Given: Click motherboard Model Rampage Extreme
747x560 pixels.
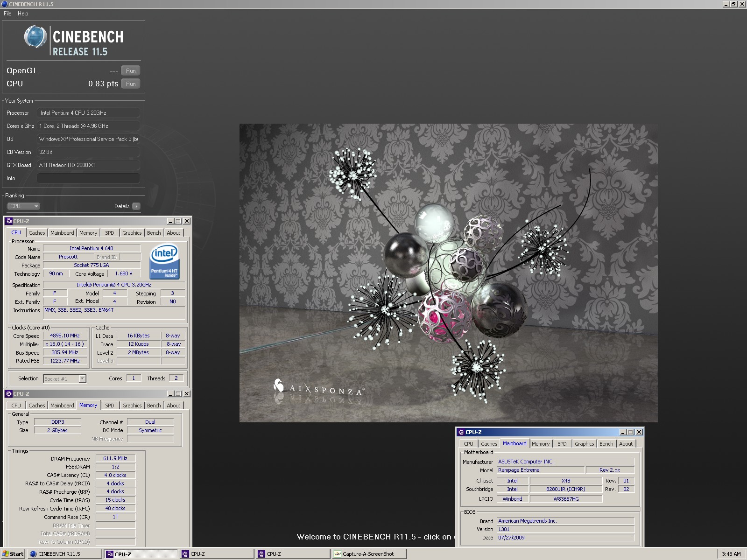Looking at the screenshot, I should click(540, 470).
